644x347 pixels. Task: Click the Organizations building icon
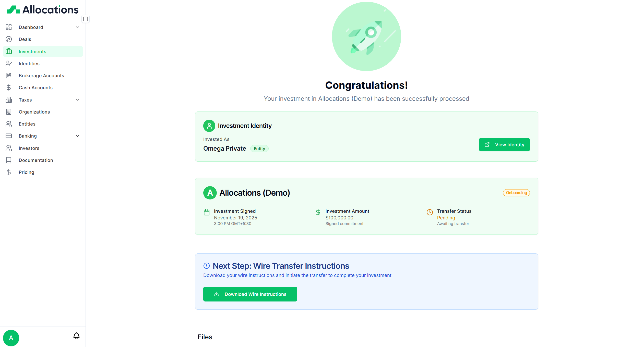click(x=9, y=112)
